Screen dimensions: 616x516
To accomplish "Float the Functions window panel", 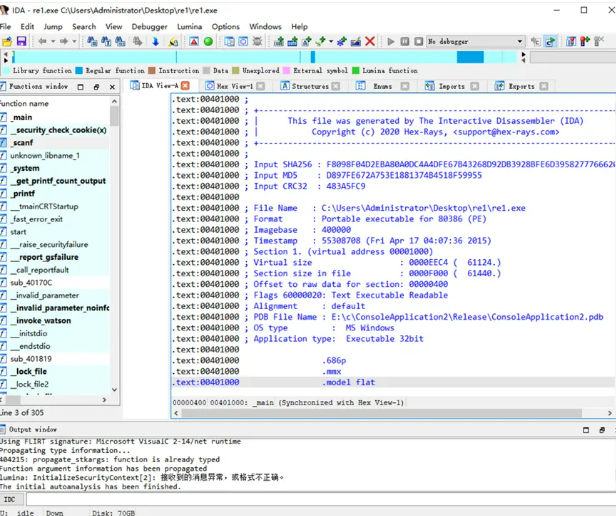I will click(x=96, y=87).
